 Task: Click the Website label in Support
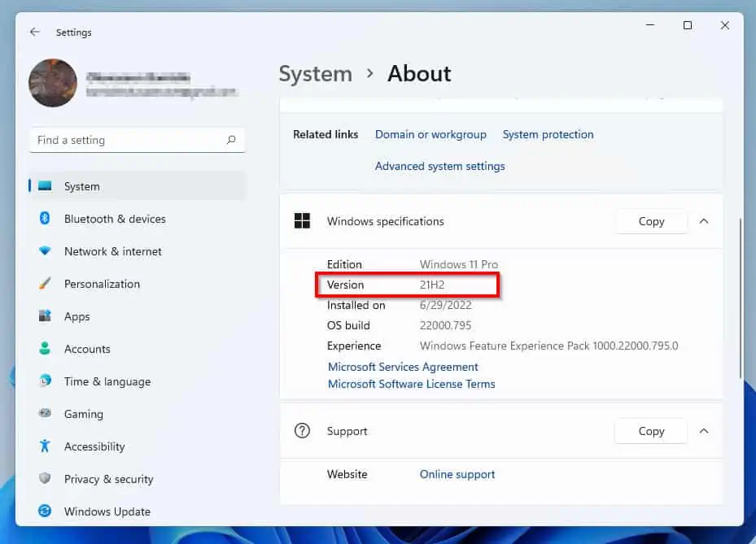tap(347, 474)
